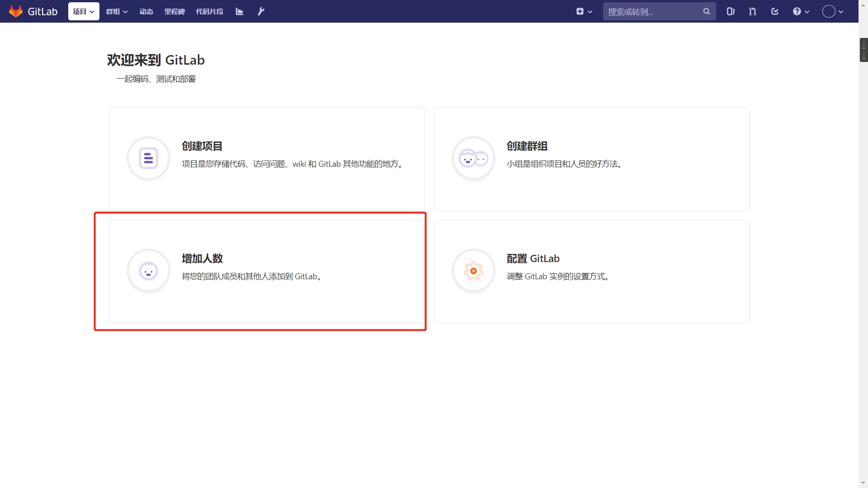The image size is (868, 488).
Task: Go to 动态 in the navbar
Action: click(146, 12)
